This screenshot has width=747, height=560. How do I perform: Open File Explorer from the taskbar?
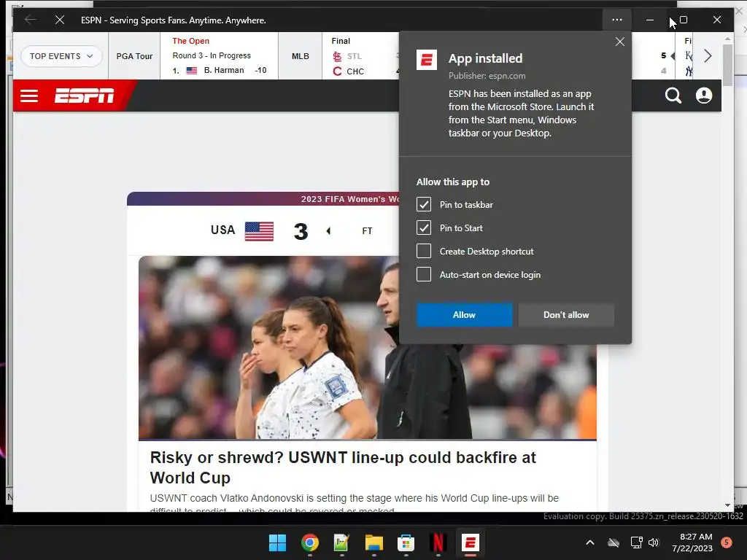point(374,542)
